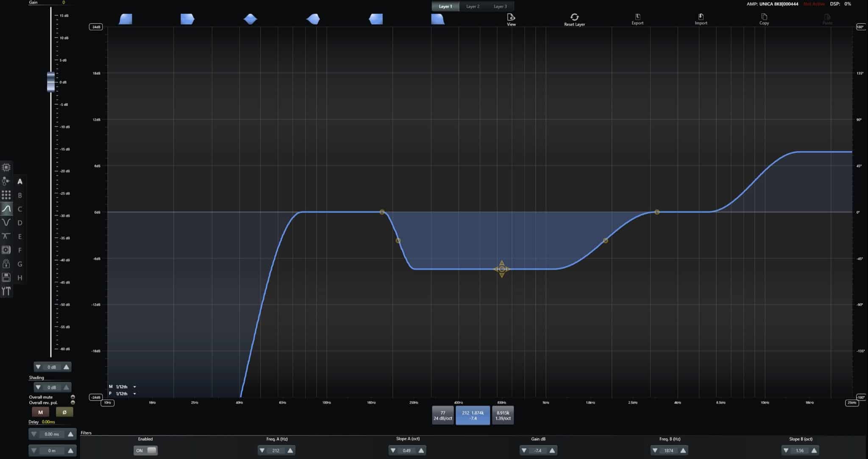Open the padlock section in sidebar
The height and width of the screenshot is (459, 868).
tap(6, 264)
